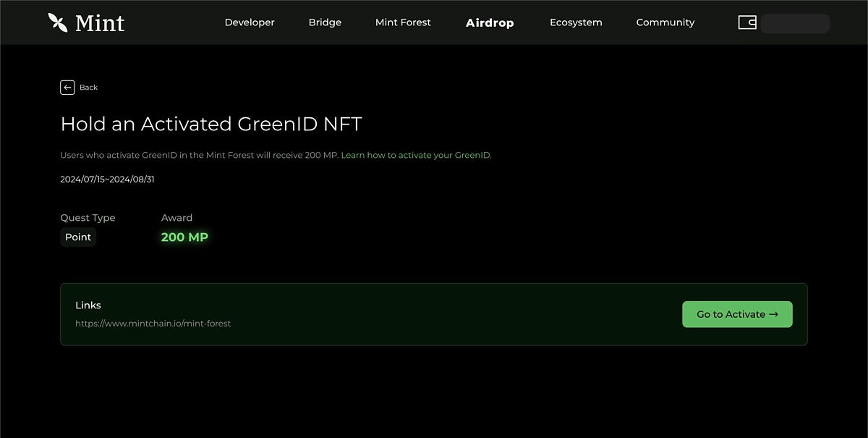Click the Hold an Activated GreenID NFT heading
The width and height of the screenshot is (868, 438).
(211, 124)
